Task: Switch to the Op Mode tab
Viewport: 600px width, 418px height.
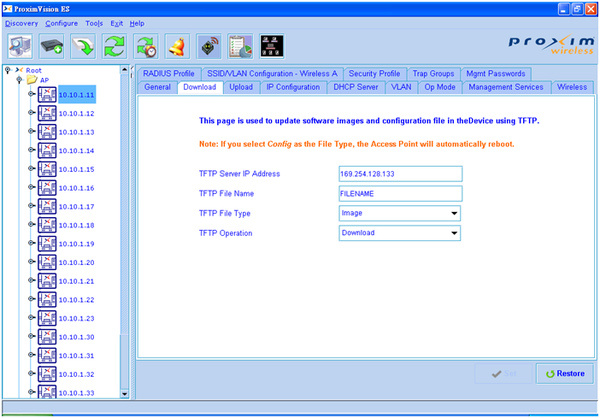Action: point(440,87)
